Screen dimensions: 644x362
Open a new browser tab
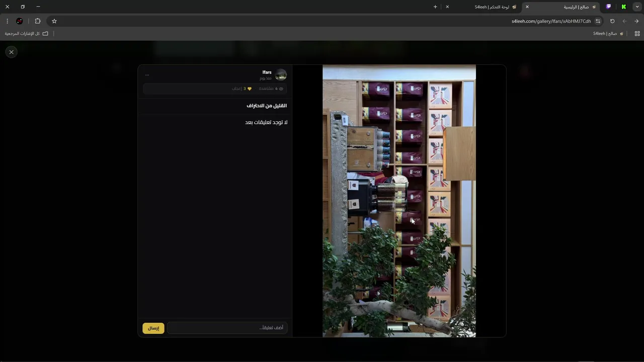point(435,7)
